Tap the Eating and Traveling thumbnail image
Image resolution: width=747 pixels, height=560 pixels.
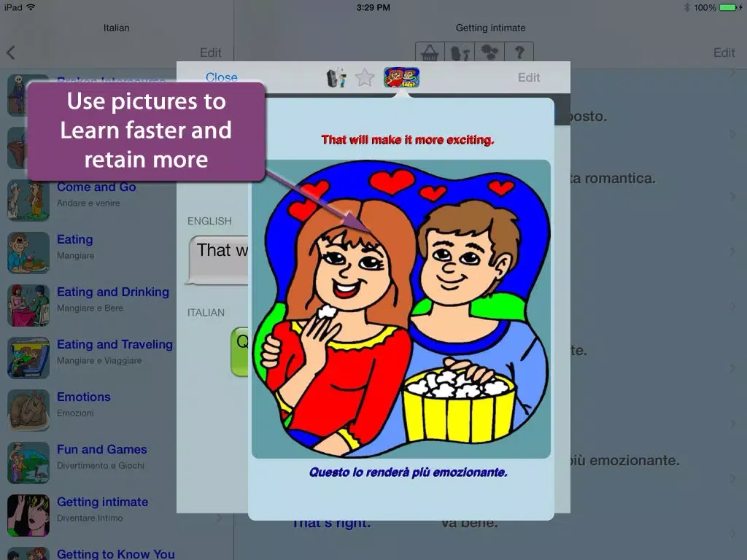click(28, 357)
